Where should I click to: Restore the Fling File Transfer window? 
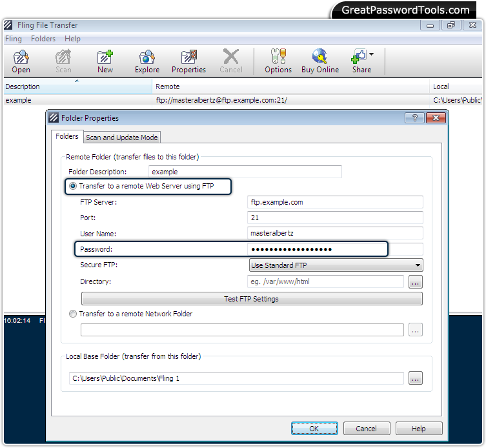451,25
